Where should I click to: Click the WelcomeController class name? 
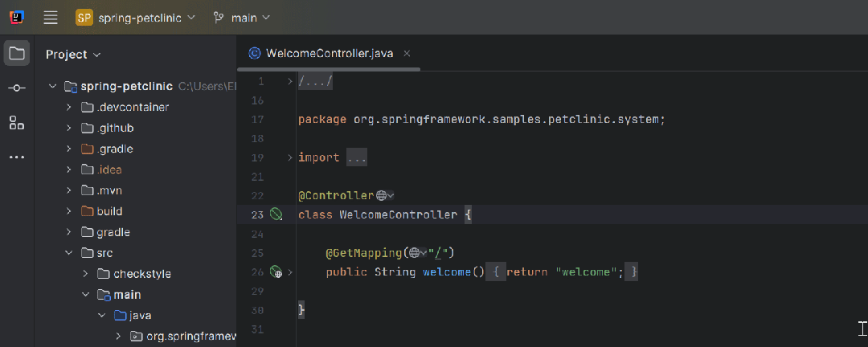[399, 214]
